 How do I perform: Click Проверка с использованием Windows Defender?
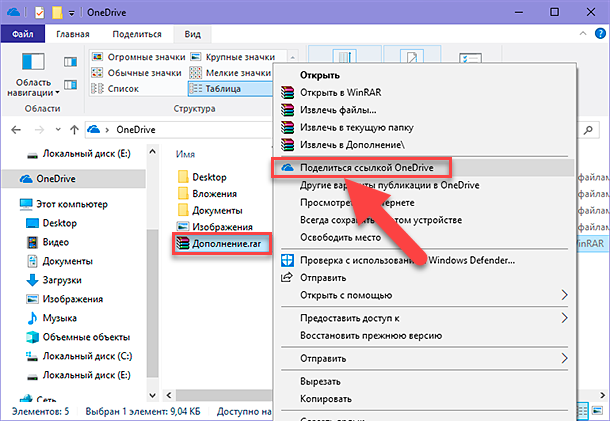[x=407, y=260]
